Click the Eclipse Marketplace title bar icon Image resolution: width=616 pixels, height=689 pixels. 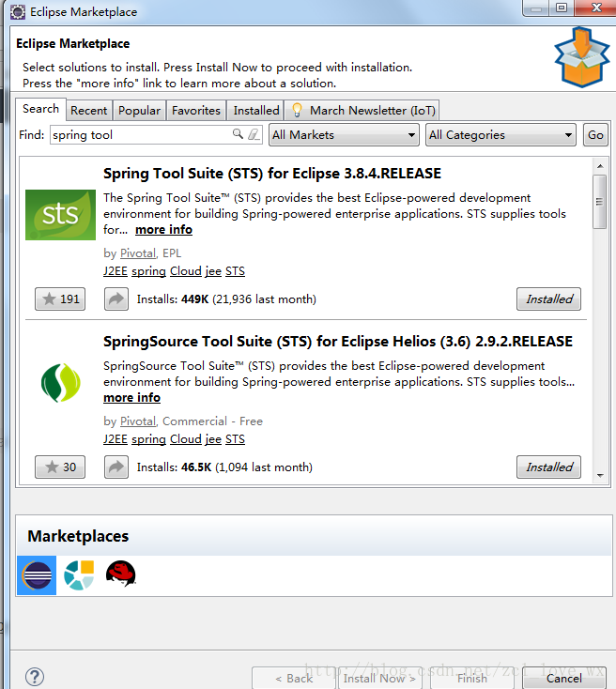click(x=18, y=12)
